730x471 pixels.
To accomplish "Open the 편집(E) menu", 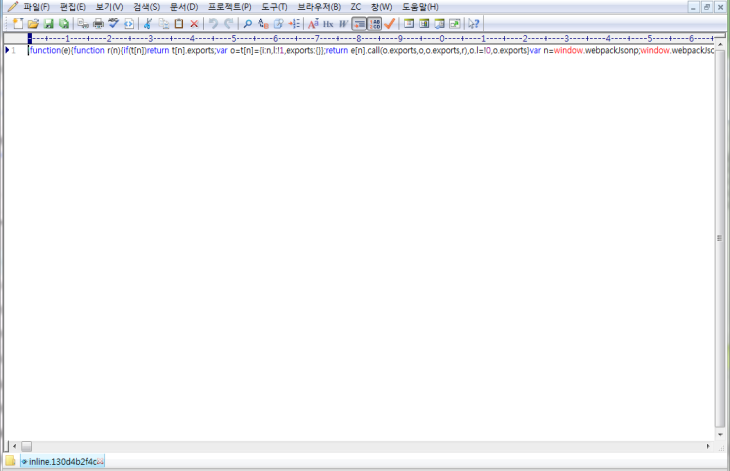I will click(x=73, y=7).
